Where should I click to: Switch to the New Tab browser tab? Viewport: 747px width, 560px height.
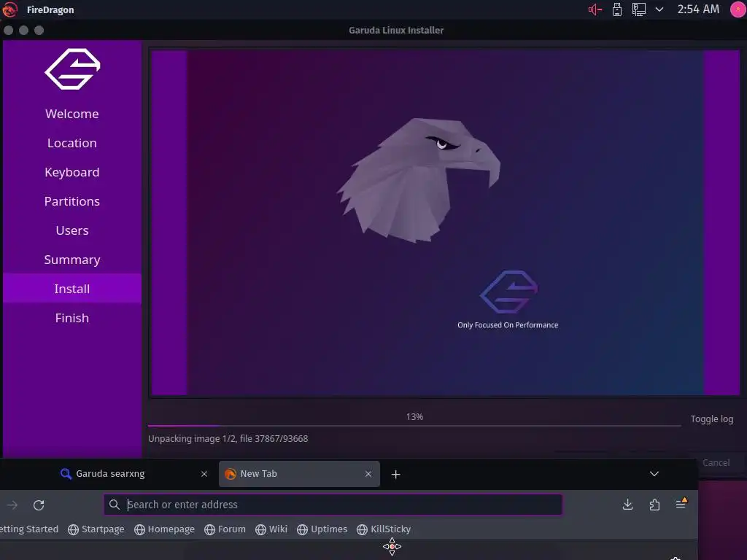299,474
